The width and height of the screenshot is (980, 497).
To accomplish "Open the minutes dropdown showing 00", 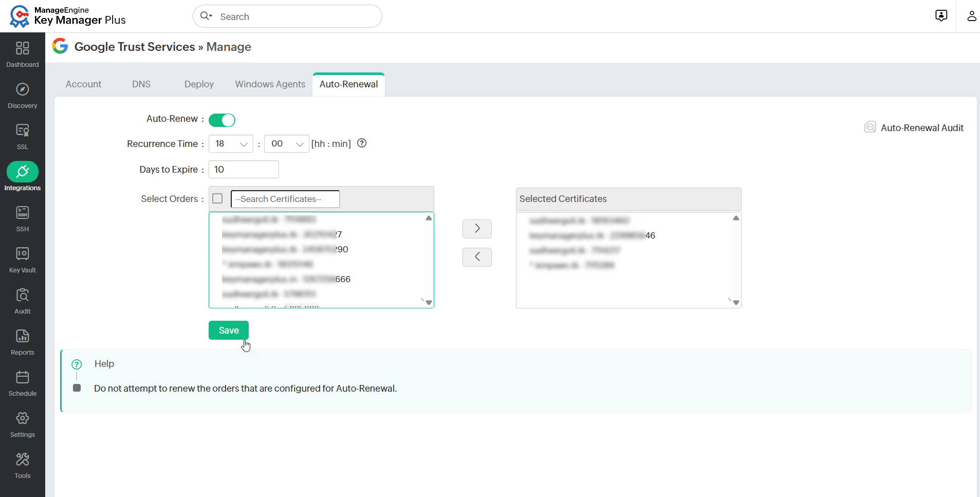I will point(286,144).
